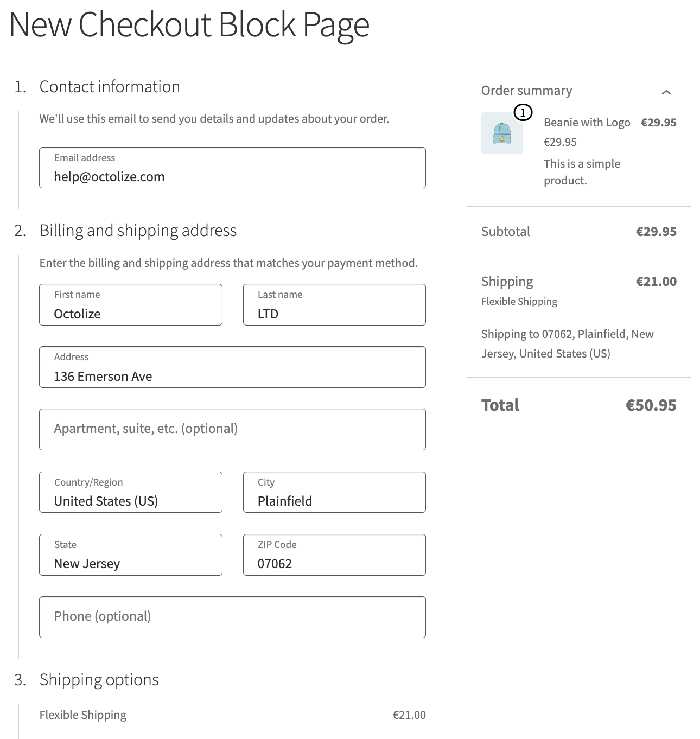Click the Shipping options section heading
This screenshot has width=700, height=739.
[x=99, y=680]
